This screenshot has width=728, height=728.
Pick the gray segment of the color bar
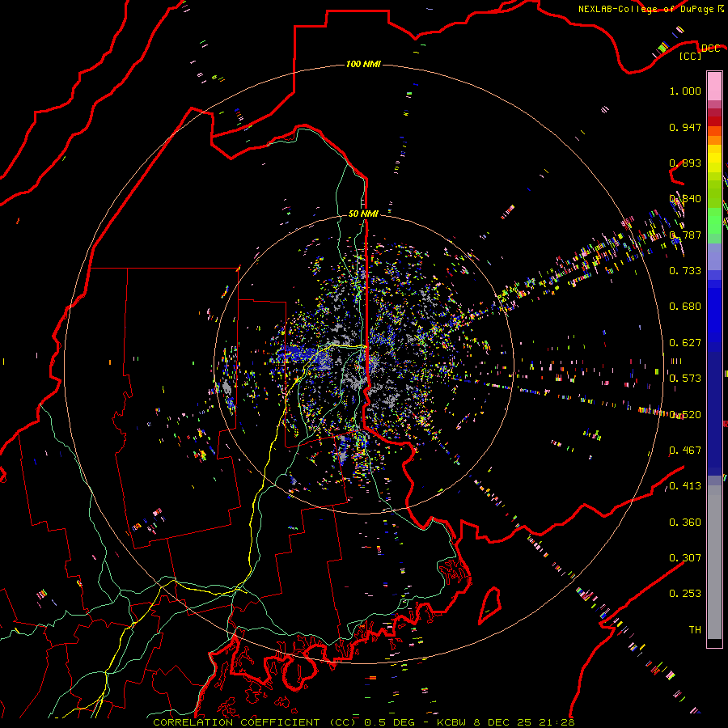point(714,562)
